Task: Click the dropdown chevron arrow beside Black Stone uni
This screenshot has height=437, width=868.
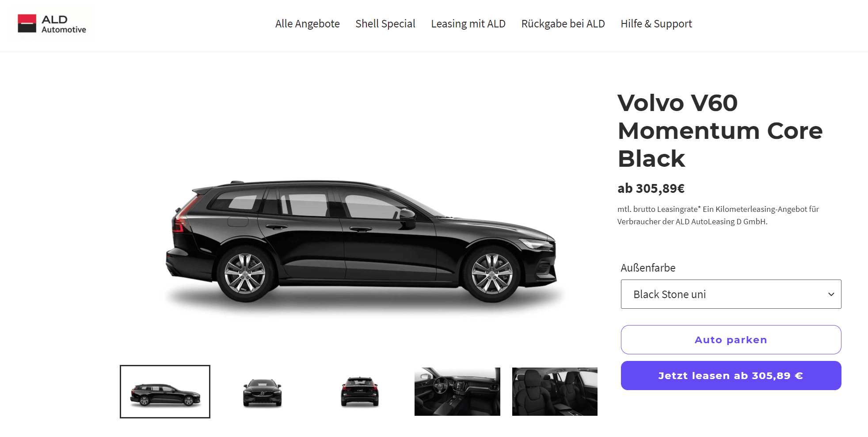Action: [x=831, y=294]
